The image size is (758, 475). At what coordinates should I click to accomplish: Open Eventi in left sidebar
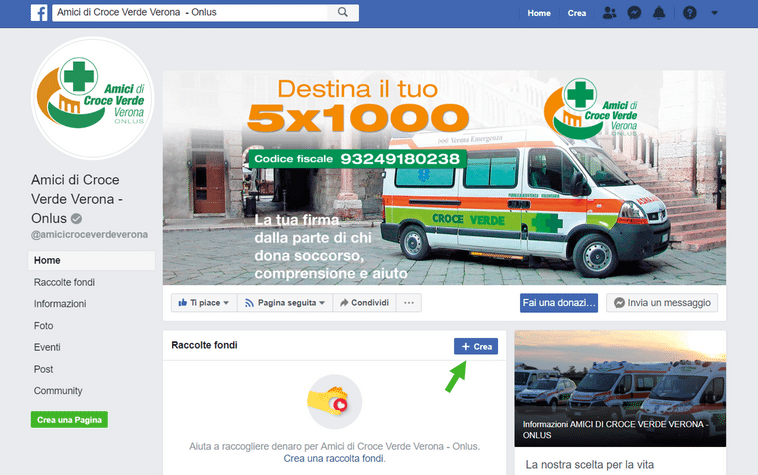[47, 347]
